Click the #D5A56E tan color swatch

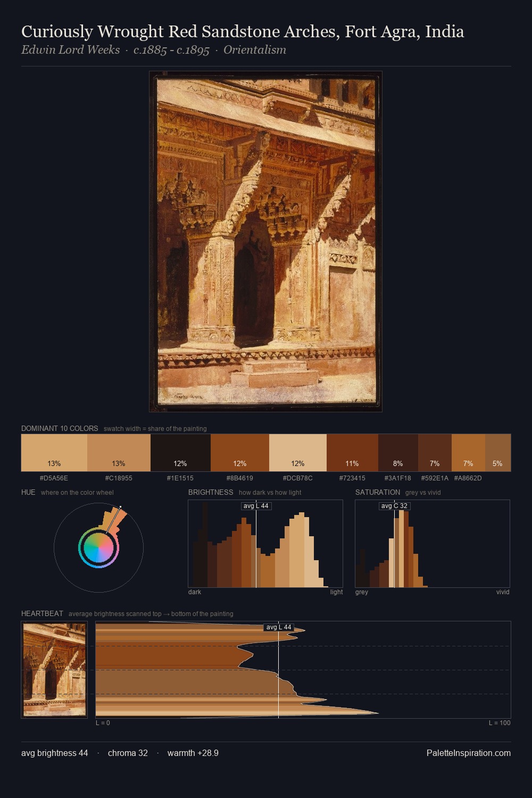pyautogui.click(x=54, y=453)
